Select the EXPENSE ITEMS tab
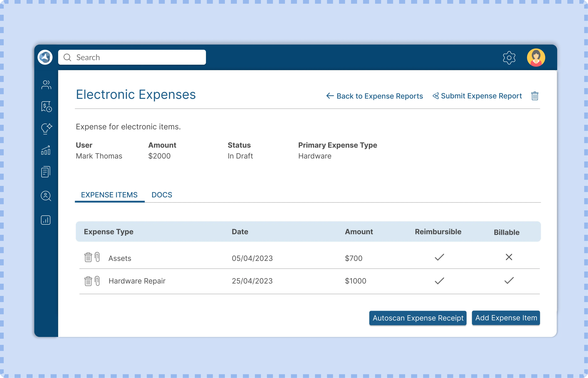 point(109,195)
